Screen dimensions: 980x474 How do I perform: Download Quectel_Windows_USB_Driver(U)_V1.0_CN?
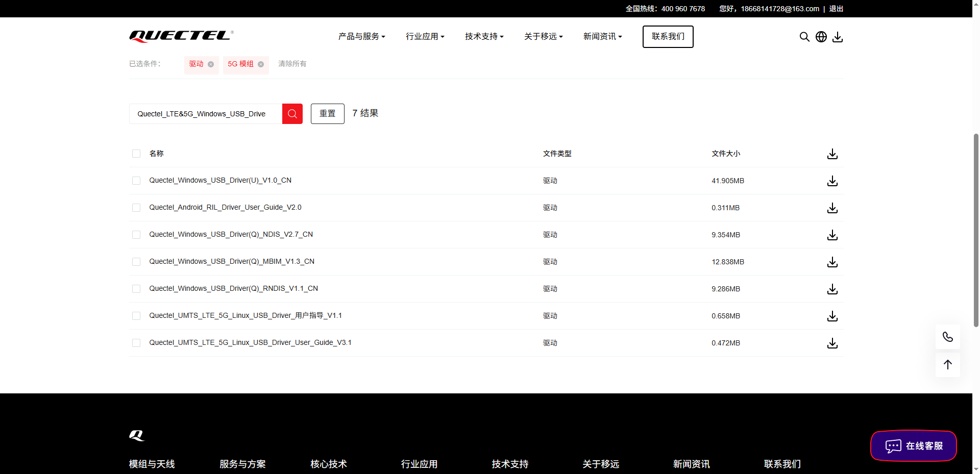[832, 181]
